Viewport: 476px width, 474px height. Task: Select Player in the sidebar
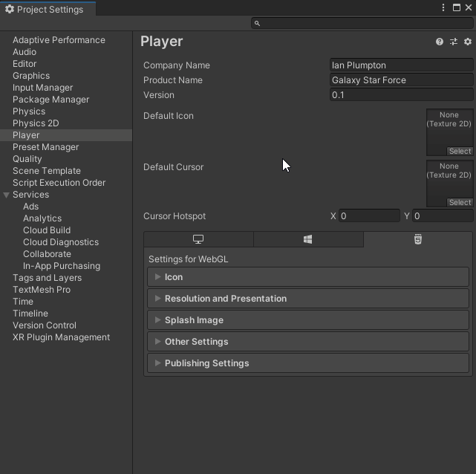(66, 135)
